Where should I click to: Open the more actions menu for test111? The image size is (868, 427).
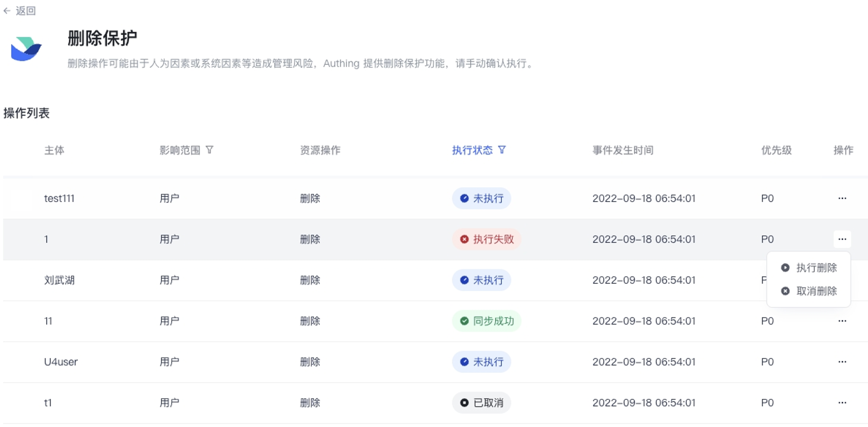842,198
